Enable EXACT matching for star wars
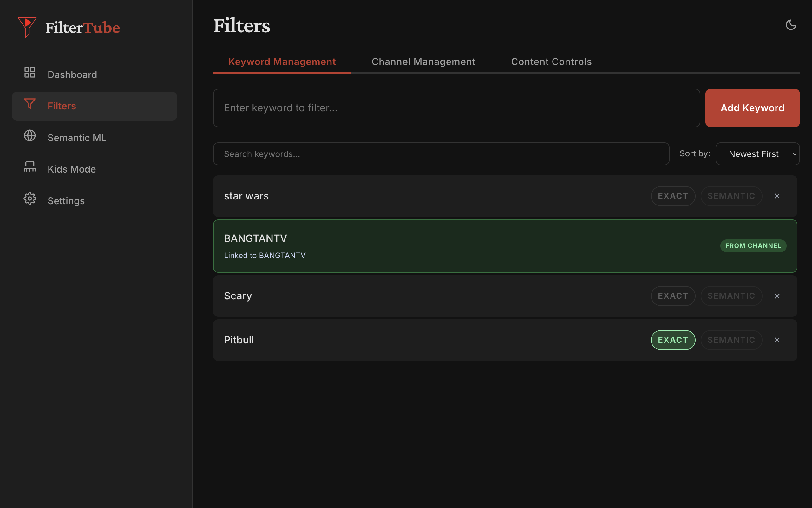812x508 pixels. coord(672,196)
